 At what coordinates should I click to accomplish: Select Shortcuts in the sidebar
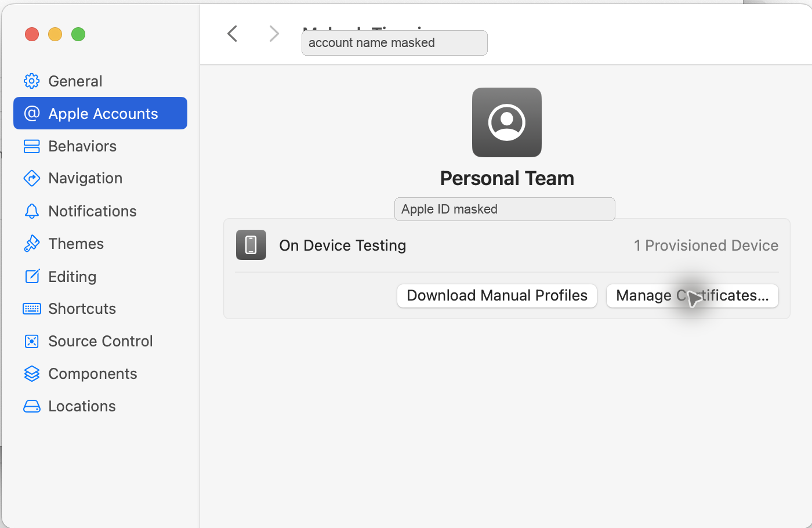[100, 309]
